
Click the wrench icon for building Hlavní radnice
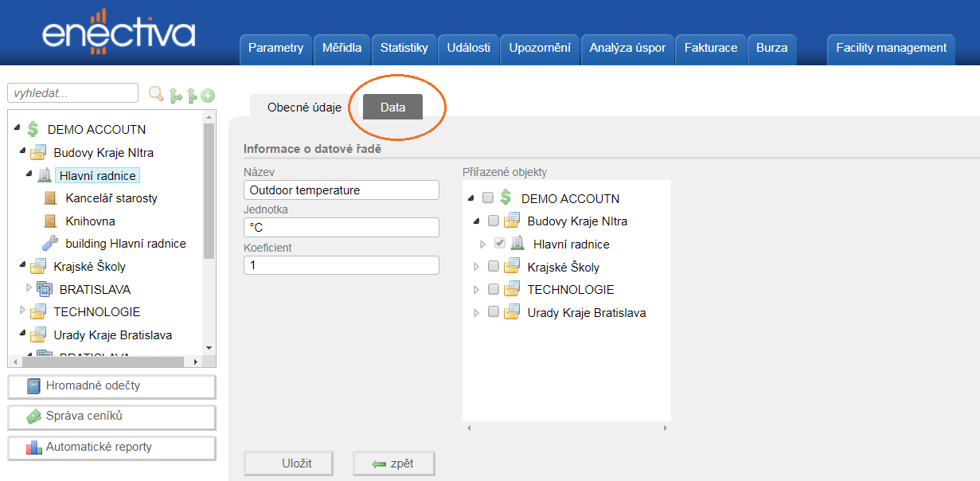point(50,244)
